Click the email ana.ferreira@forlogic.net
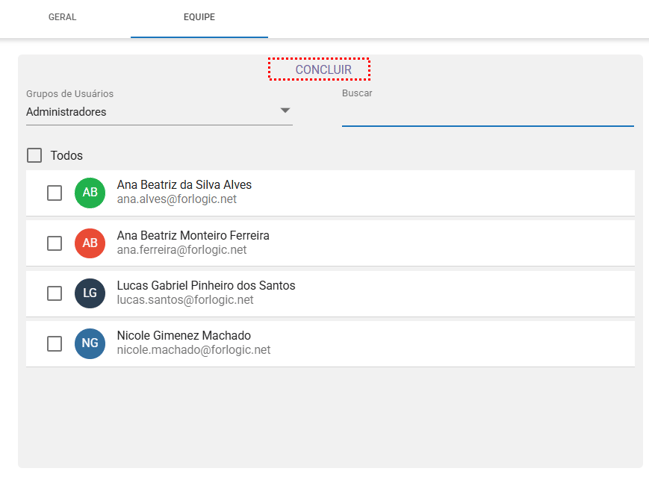Image resolution: width=649 pixels, height=483 pixels. click(x=182, y=250)
